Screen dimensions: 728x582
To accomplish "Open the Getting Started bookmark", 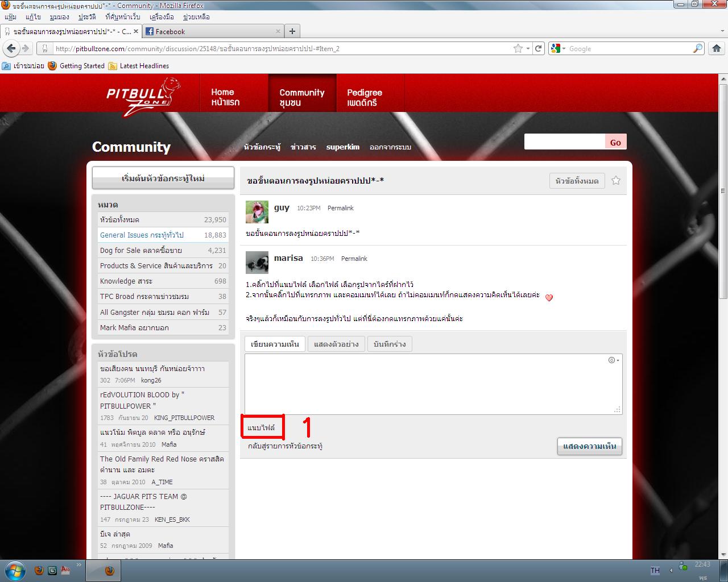I will (x=76, y=66).
